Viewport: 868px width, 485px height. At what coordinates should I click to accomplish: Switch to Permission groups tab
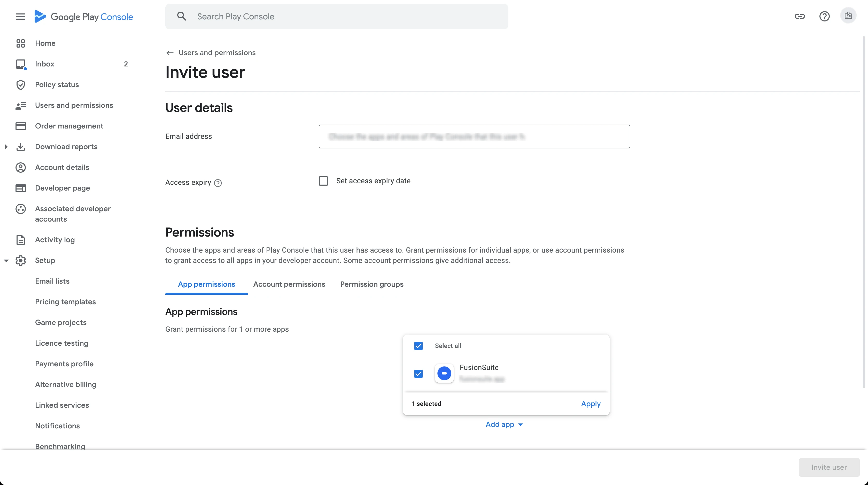372,284
